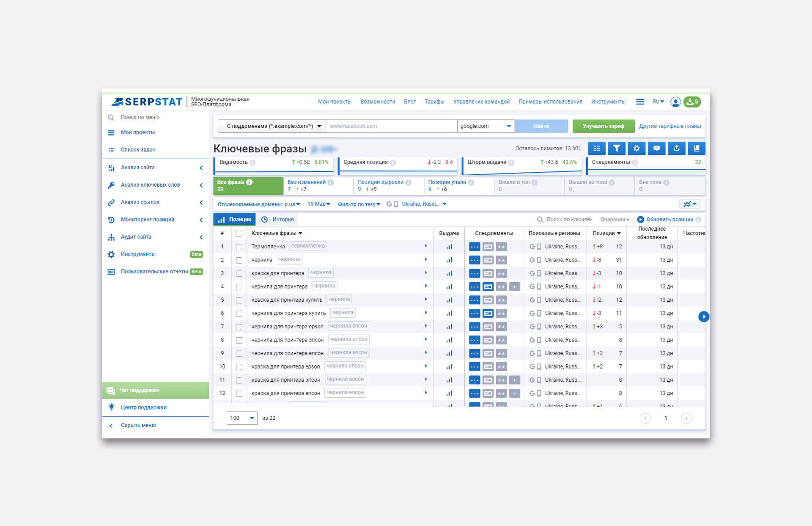Click SERP chart icon for Термопленка row
The width and height of the screenshot is (812, 526).
(449, 247)
